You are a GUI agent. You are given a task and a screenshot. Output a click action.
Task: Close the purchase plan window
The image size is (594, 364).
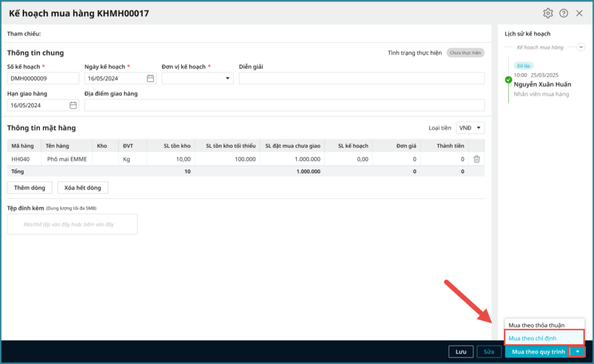coord(579,13)
